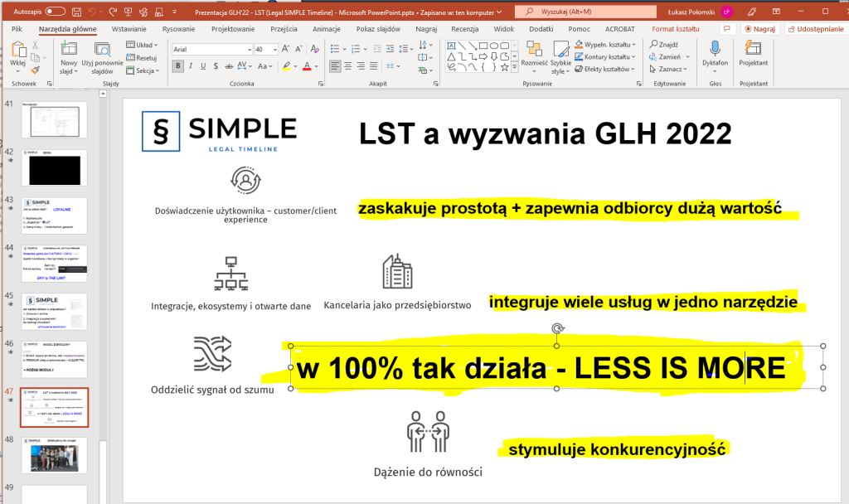Expand the Układ layout dropdown

pyautogui.click(x=144, y=45)
